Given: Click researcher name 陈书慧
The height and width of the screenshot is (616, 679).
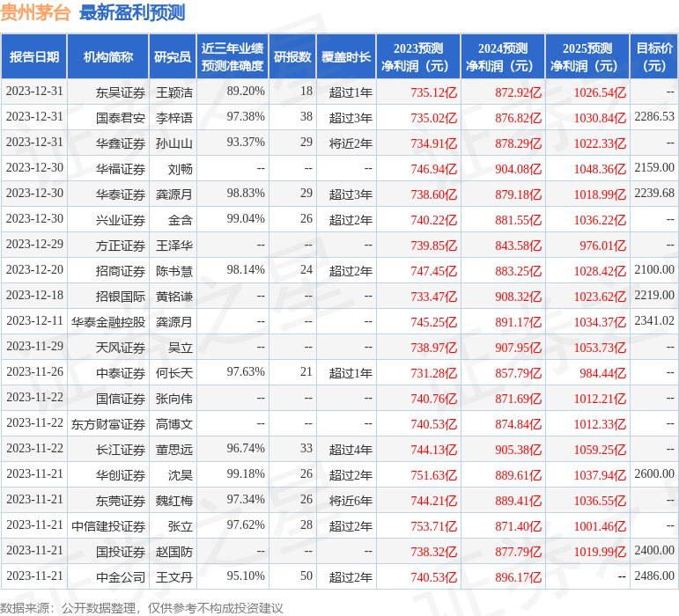Looking at the screenshot, I should point(174,271).
